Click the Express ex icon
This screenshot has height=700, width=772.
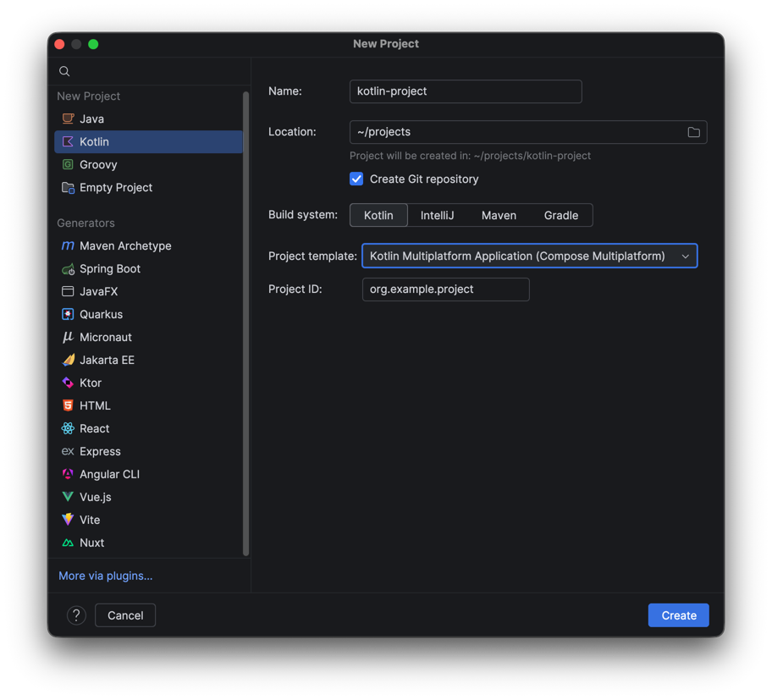[68, 451]
